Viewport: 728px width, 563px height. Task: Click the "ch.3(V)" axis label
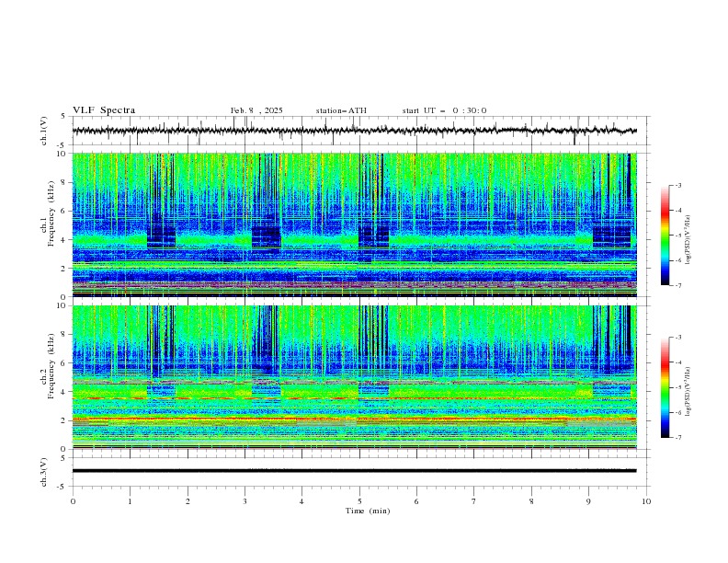tap(44, 472)
